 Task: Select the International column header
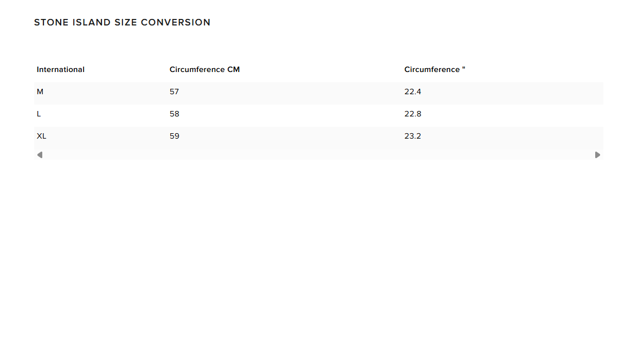(60, 69)
